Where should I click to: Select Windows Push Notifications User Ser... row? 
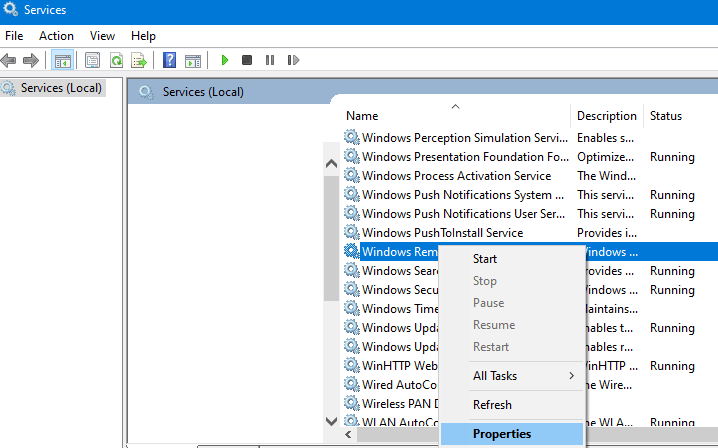click(x=463, y=213)
